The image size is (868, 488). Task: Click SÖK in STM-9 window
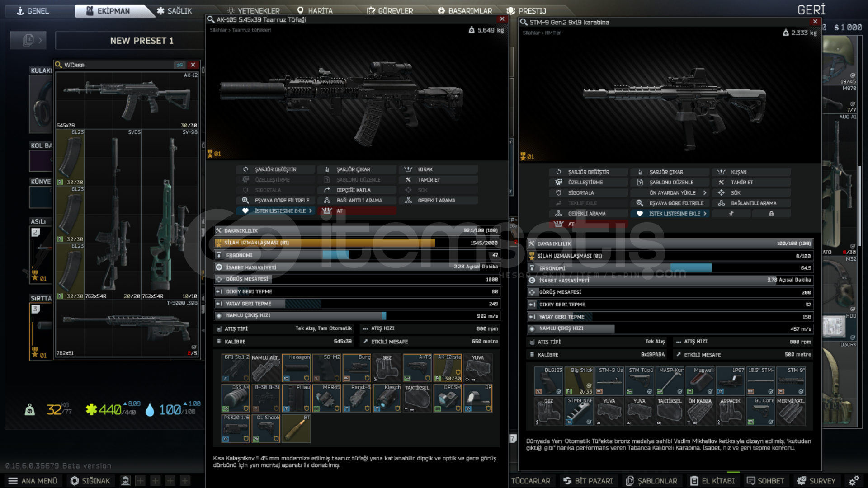(x=751, y=193)
